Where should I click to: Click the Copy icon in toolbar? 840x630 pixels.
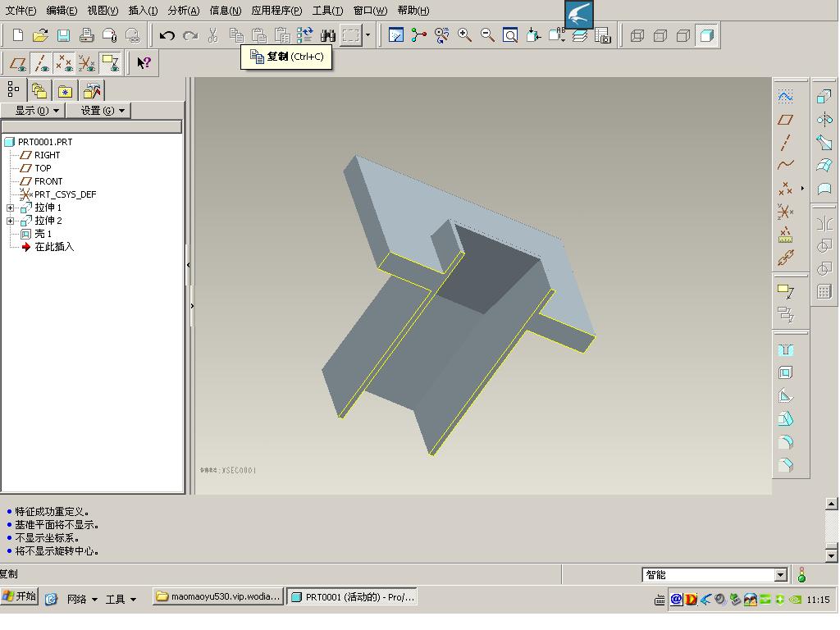(x=236, y=36)
